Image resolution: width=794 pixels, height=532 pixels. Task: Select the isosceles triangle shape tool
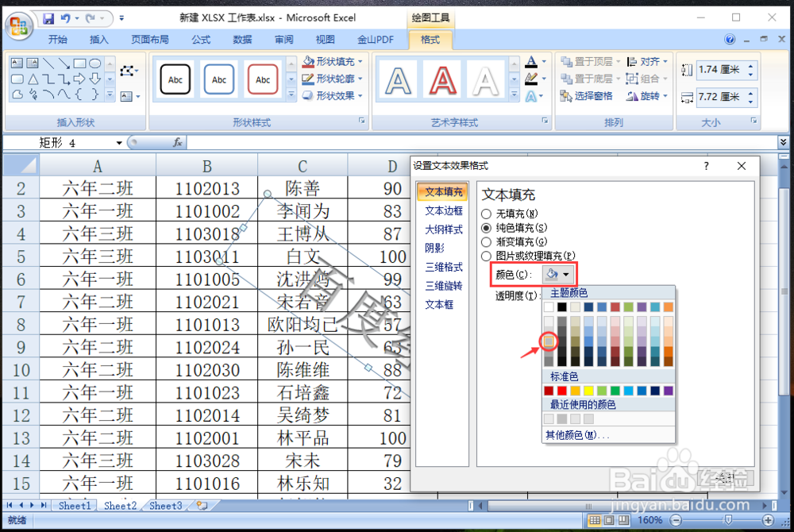(x=33, y=79)
